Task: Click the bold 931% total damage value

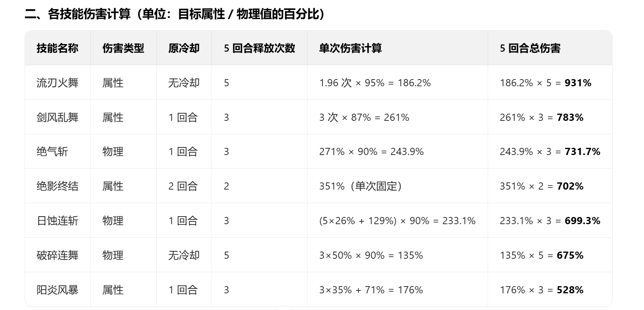Action: tap(578, 83)
